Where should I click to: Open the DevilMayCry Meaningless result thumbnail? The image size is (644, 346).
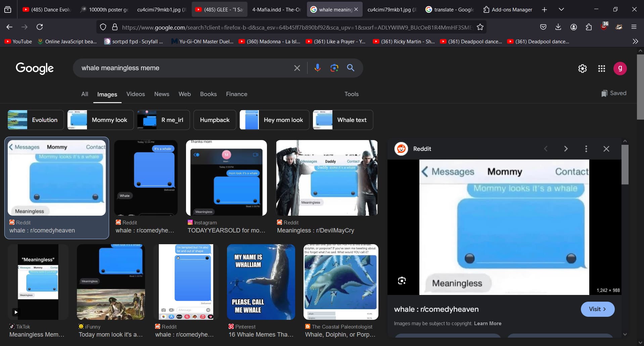point(327,178)
